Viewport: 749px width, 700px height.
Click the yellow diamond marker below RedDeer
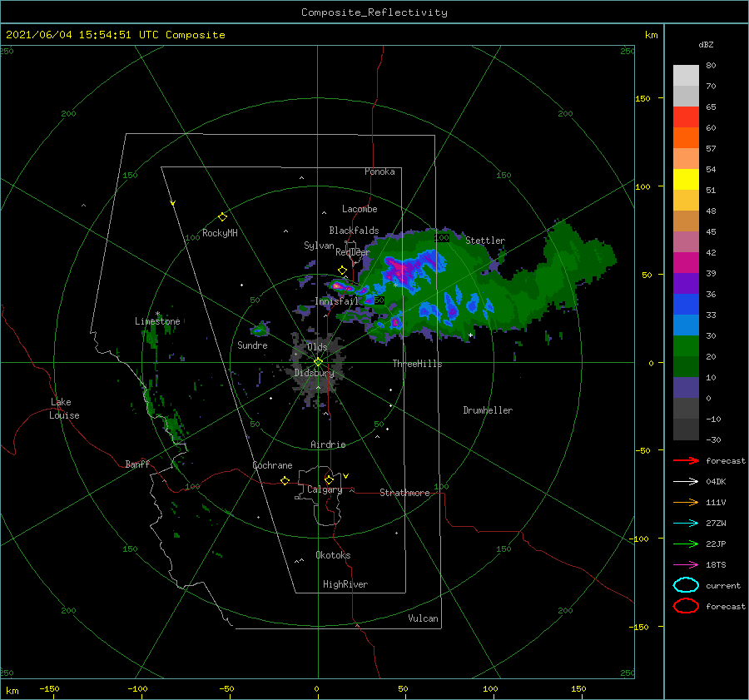tap(343, 271)
